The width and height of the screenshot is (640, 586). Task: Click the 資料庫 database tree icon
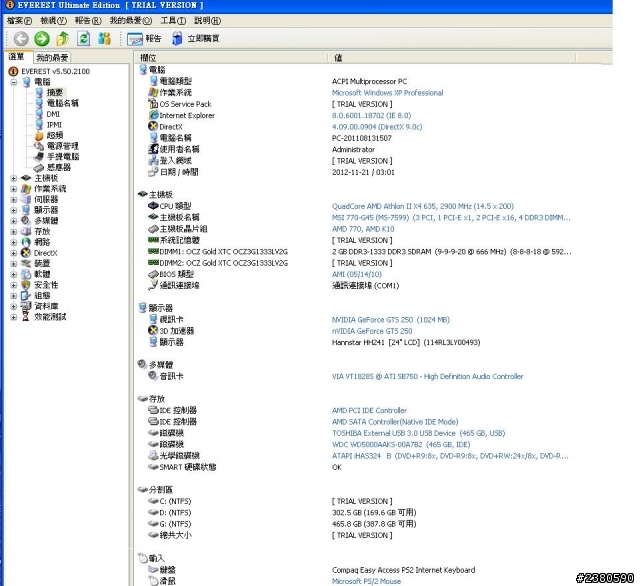(x=26, y=306)
